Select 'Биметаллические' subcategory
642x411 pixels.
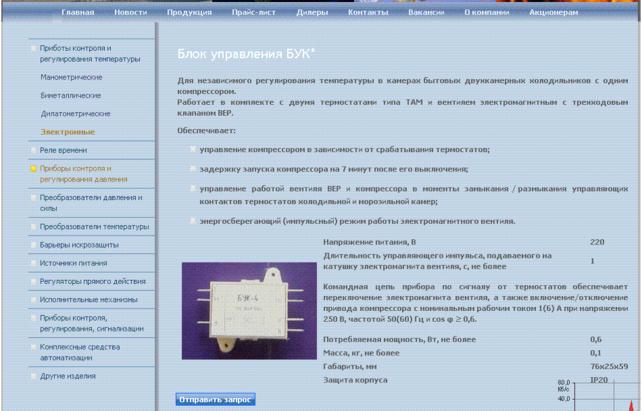71,96
